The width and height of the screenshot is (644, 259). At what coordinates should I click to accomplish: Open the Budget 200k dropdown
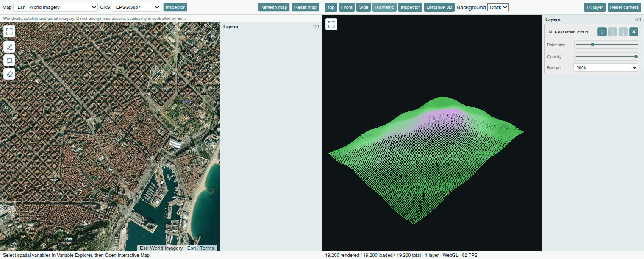(x=606, y=67)
